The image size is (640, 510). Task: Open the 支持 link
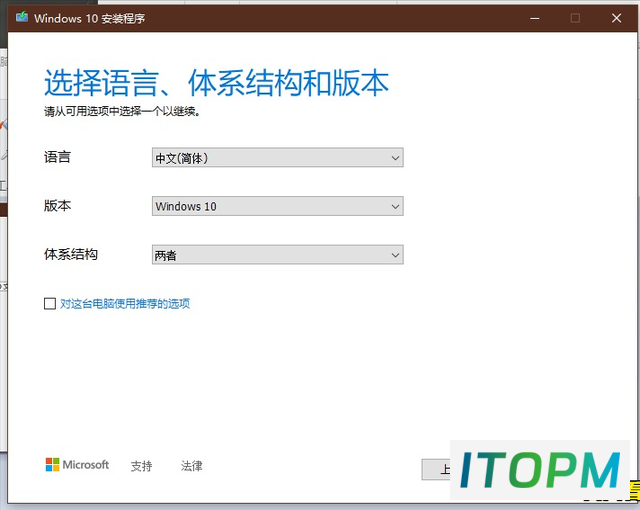141,466
